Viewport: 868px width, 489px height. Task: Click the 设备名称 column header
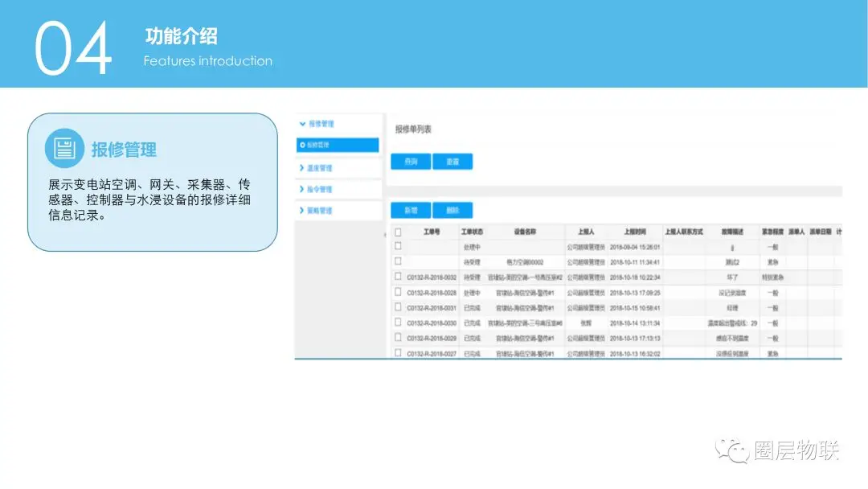(x=525, y=232)
